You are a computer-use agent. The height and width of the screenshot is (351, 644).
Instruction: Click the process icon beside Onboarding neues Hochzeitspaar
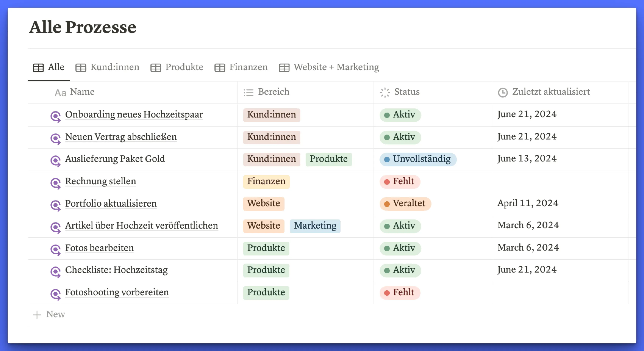pos(55,116)
